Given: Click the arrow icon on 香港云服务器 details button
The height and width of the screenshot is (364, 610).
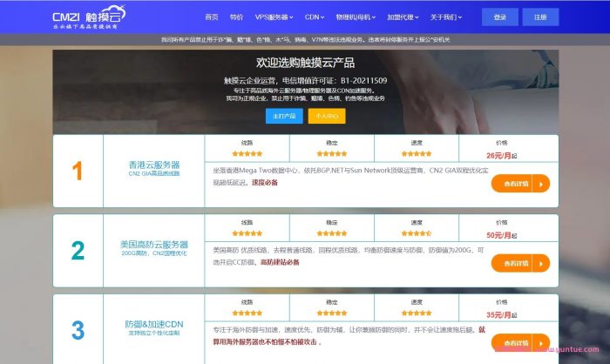Looking at the screenshot, I should pos(542,183).
